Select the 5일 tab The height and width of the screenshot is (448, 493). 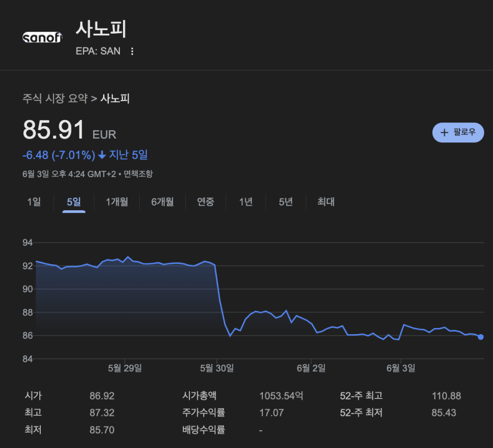[x=74, y=202]
